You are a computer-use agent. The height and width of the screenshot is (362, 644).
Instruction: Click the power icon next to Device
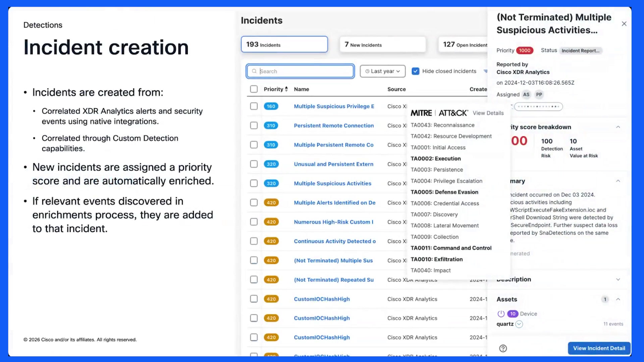[x=501, y=314]
